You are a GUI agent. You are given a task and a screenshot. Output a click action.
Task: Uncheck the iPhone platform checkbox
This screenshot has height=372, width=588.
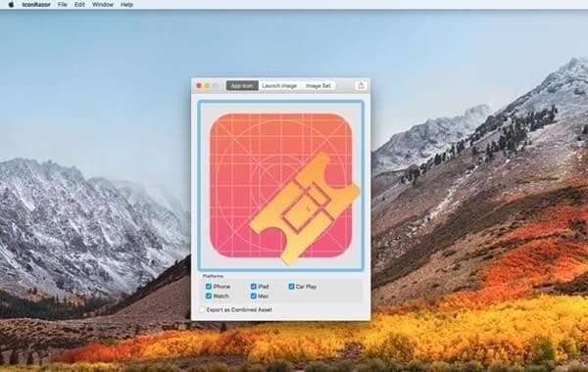click(209, 286)
